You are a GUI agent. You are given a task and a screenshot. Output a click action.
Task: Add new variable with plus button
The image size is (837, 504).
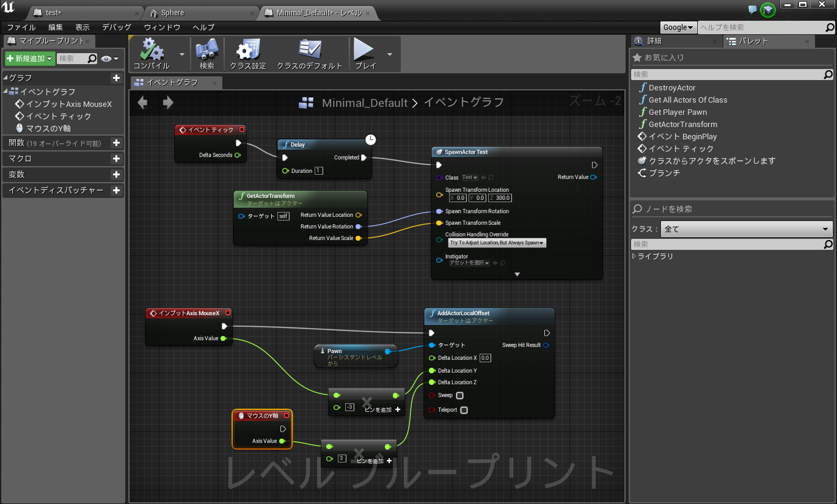coord(116,175)
